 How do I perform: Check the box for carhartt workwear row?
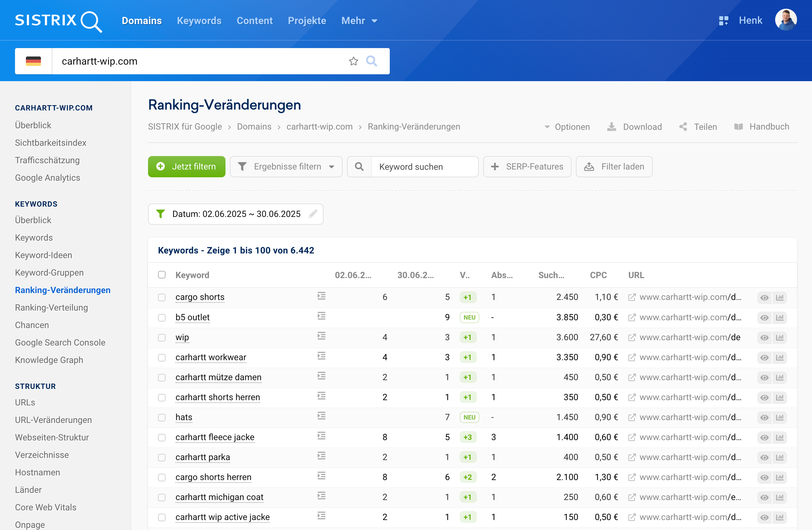(162, 357)
